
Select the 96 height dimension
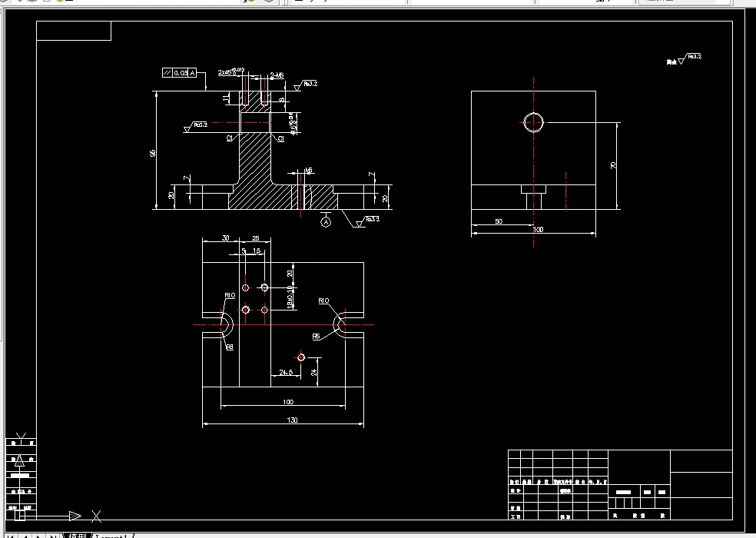tap(153, 153)
